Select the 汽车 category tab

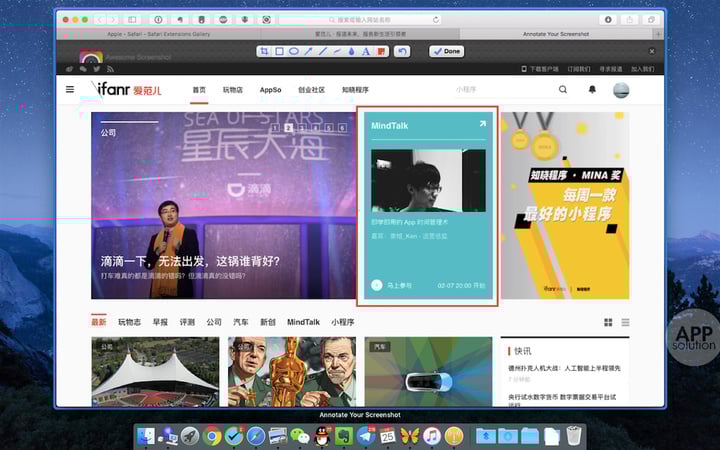(241, 322)
